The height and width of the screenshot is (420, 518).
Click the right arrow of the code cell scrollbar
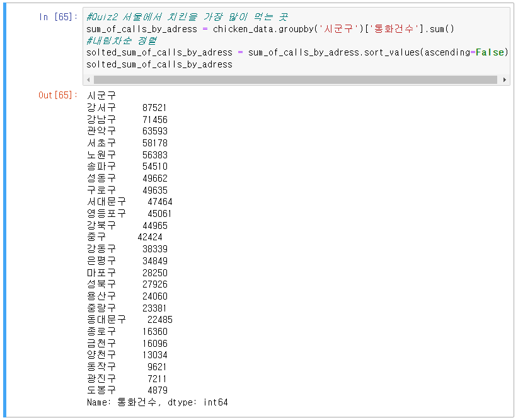(x=505, y=79)
